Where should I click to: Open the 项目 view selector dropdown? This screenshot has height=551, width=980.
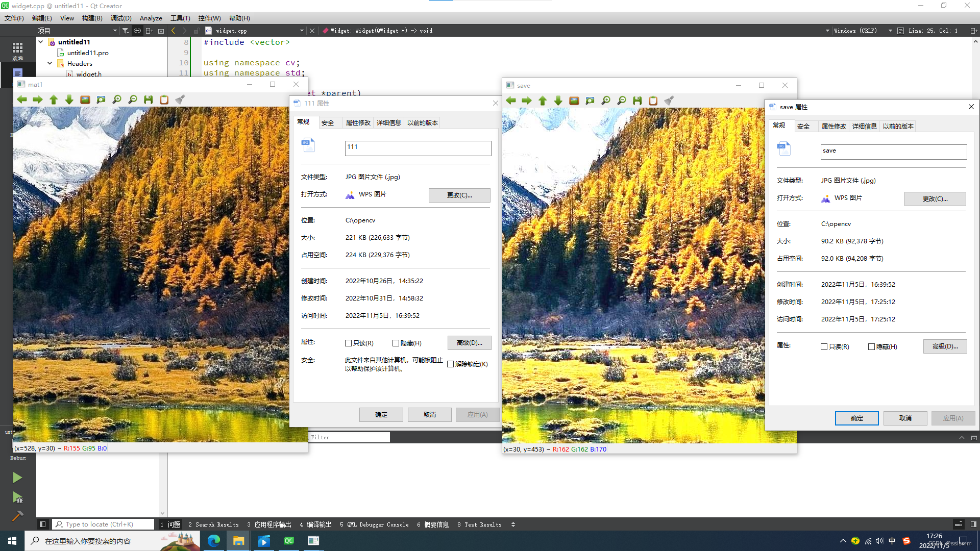tap(78, 31)
